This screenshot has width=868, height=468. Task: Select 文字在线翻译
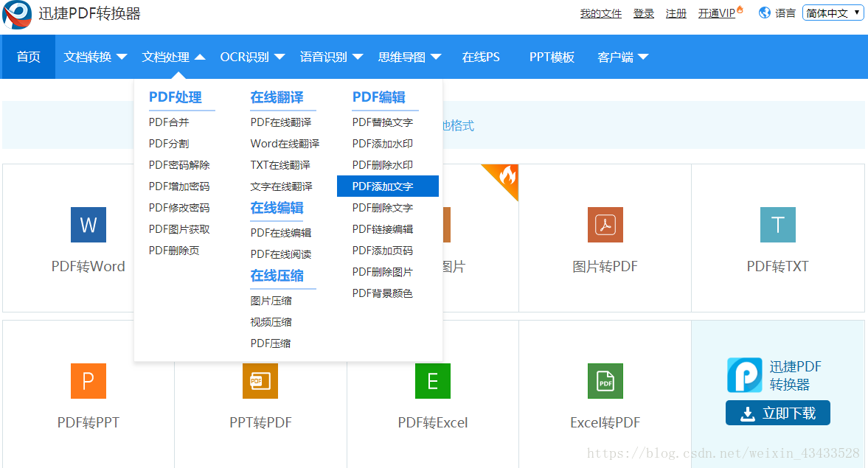[281, 186]
